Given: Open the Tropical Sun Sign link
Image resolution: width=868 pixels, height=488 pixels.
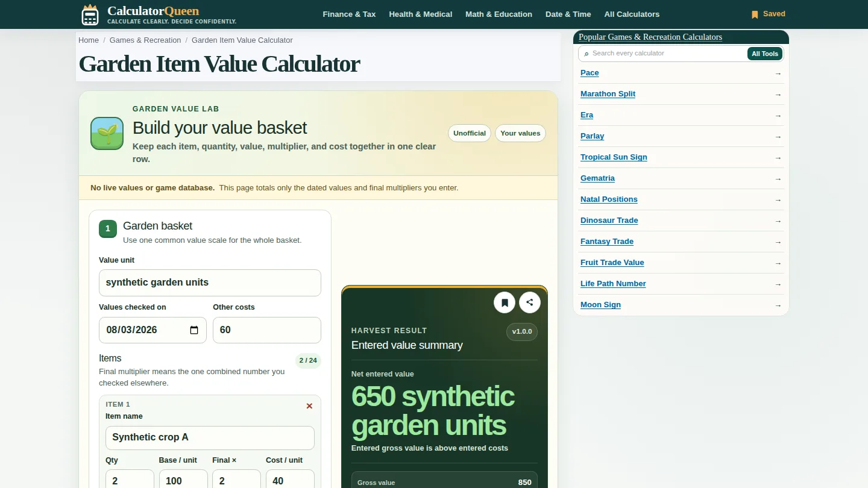Looking at the screenshot, I should 614,157.
